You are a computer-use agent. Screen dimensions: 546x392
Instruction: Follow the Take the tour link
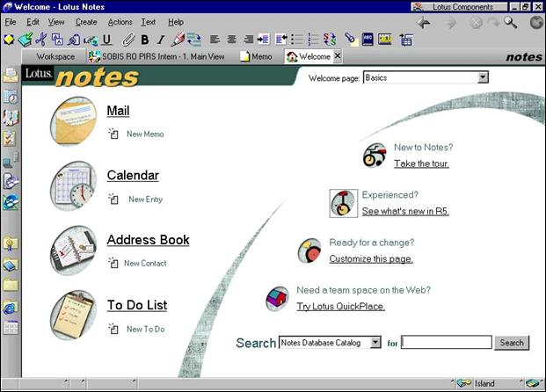pos(421,163)
